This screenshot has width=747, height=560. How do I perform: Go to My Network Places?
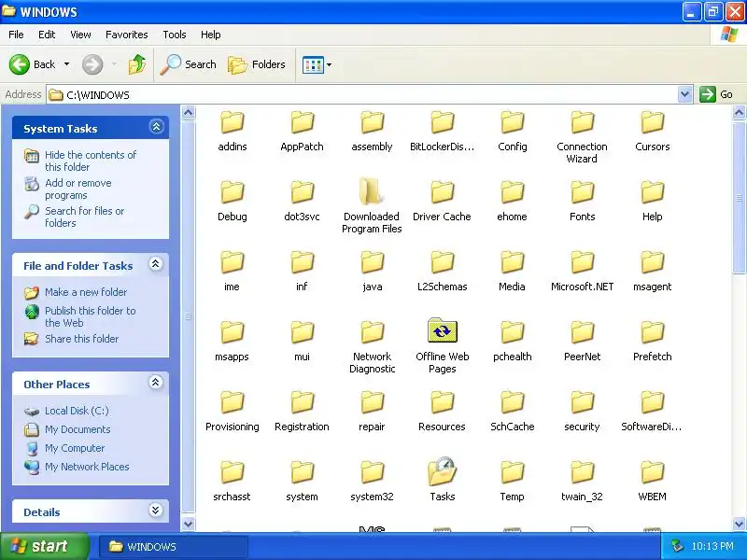[x=87, y=467]
